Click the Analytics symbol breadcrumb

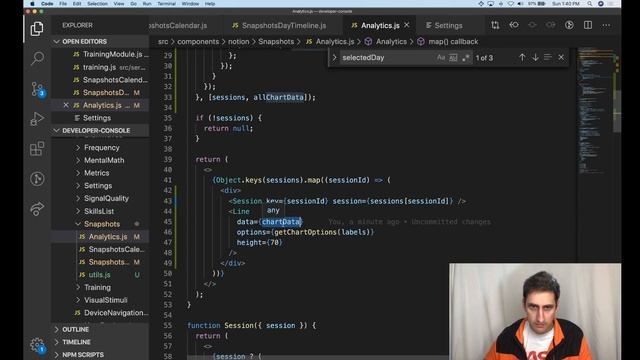click(391, 42)
